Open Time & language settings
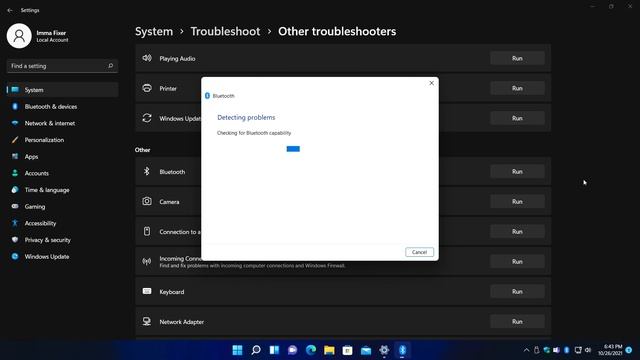640x360 pixels. (62, 190)
